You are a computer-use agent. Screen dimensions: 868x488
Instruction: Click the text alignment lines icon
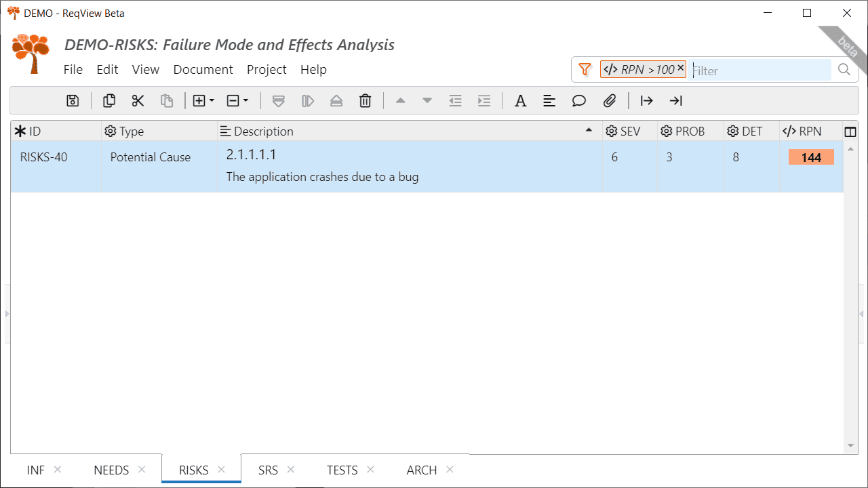point(549,101)
